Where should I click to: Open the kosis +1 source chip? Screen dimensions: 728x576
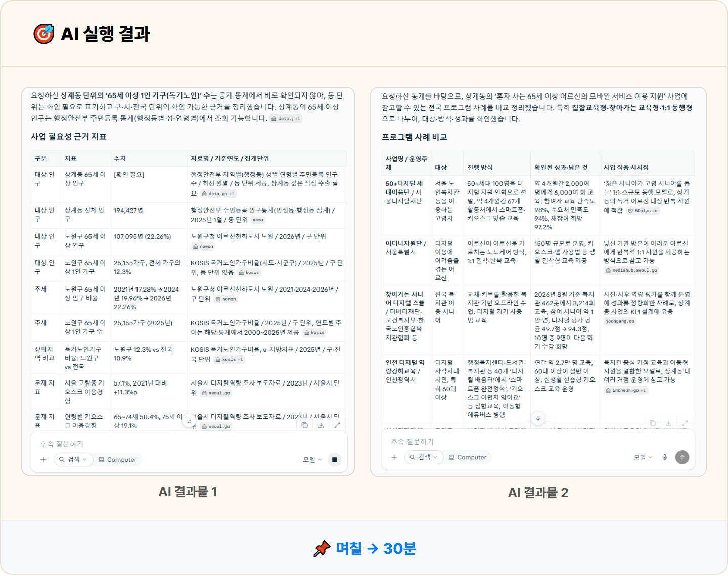(x=229, y=359)
